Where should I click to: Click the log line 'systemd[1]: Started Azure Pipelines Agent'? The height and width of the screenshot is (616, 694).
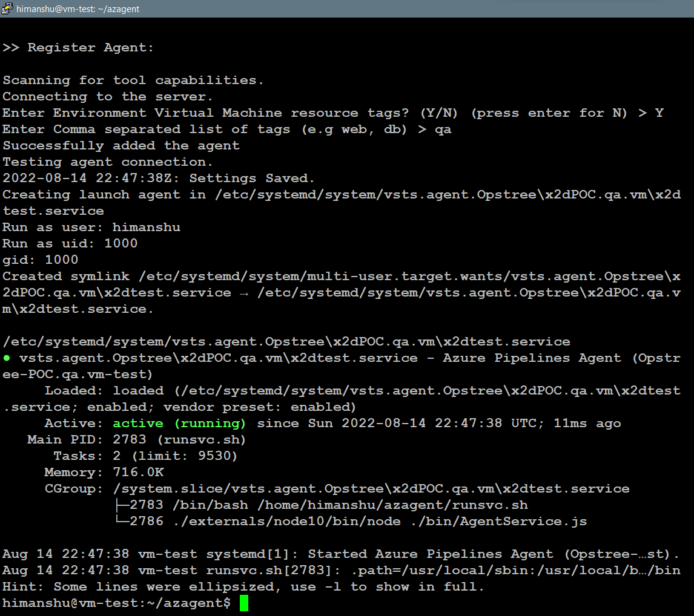[x=341, y=554]
